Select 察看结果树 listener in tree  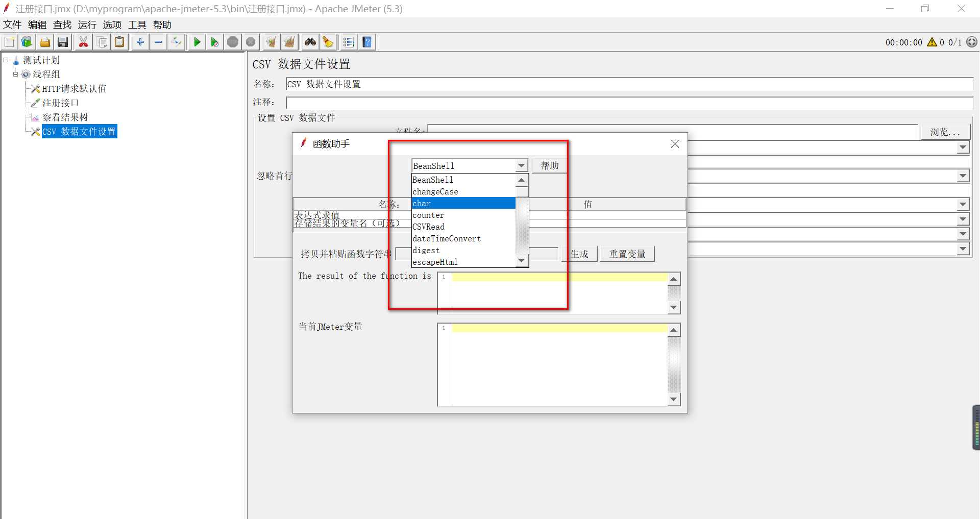65,117
